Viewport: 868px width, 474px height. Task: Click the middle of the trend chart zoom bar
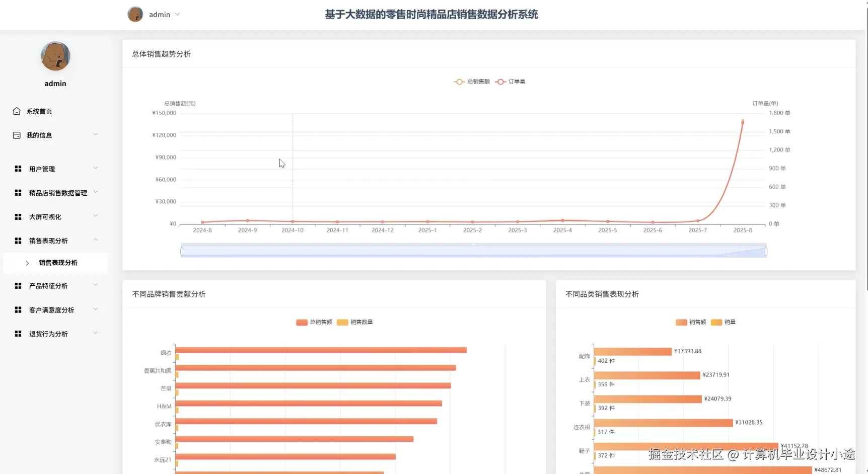point(474,251)
